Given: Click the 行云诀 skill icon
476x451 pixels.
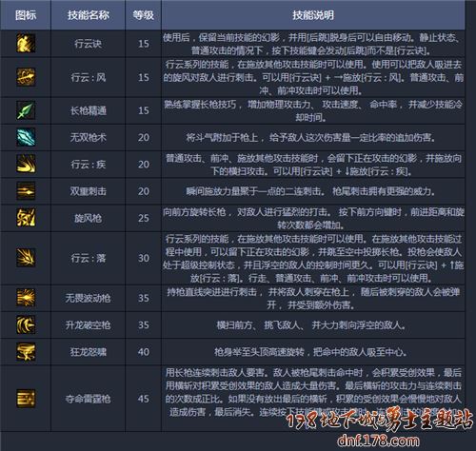Looking at the screenshot, I should coord(26,44).
